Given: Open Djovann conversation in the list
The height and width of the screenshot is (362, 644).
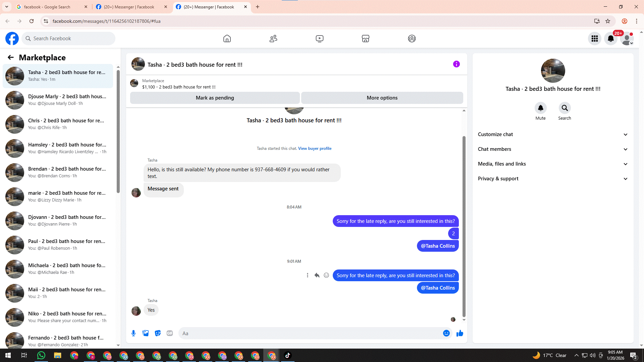Looking at the screenshot, I should click(58, 221).
